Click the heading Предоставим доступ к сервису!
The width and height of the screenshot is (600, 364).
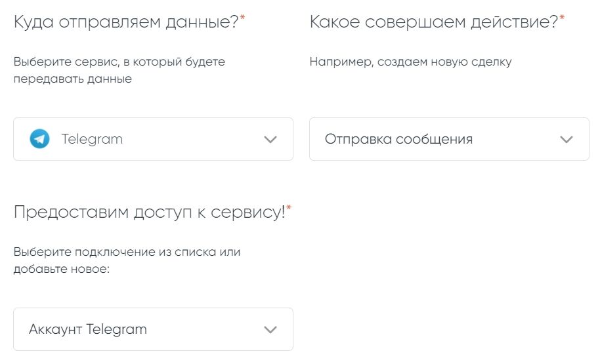pos(149,212)
